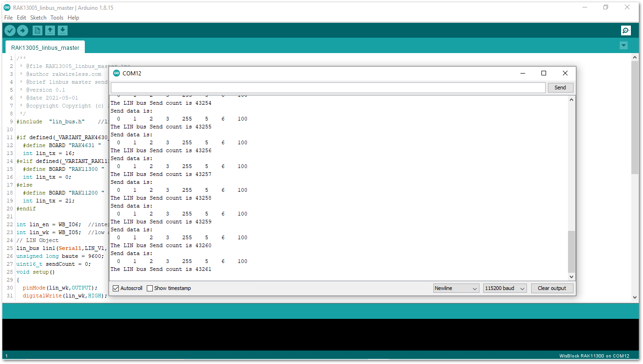Image resolution: width=643 pixels, height=364 pixels.
Task: Click 'pinMode(lin_wk,OUTPUT);' code line
Action: point(60,288)
